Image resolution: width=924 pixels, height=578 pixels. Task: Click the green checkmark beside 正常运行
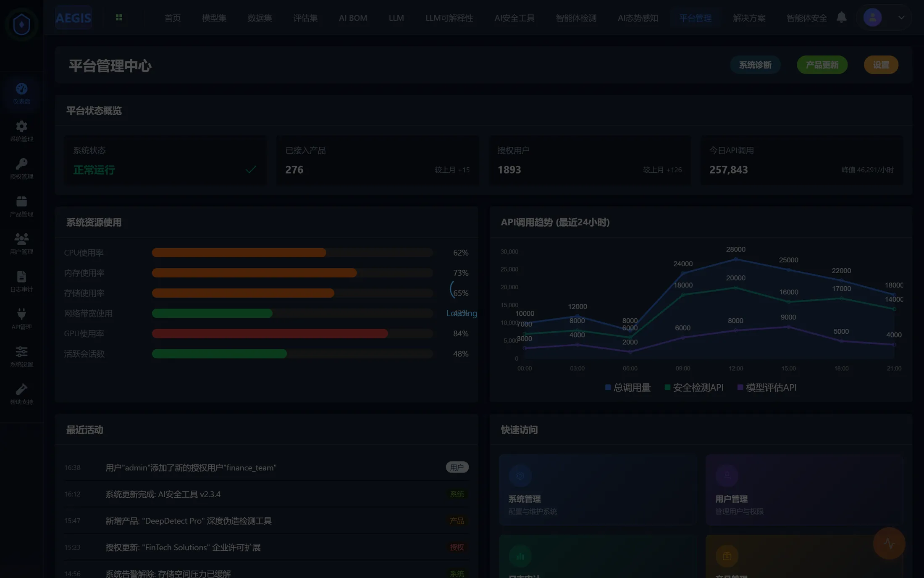click(251, 169)
